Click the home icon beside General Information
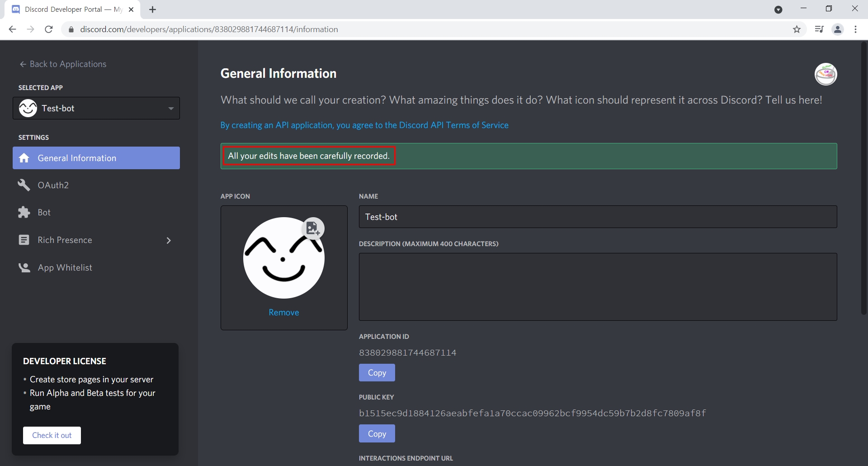The image size is (868, 466). (24, 158)
